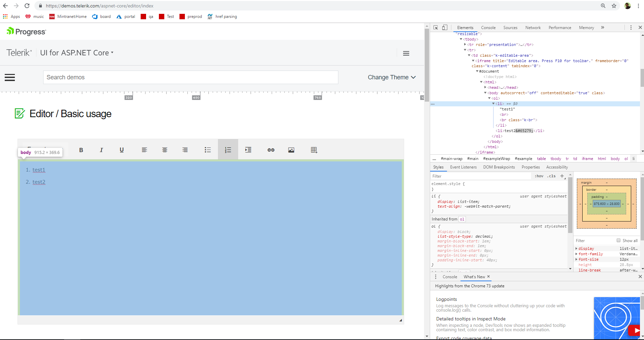
Task: Toggle the ordered numbered list button
Action: 228,150
